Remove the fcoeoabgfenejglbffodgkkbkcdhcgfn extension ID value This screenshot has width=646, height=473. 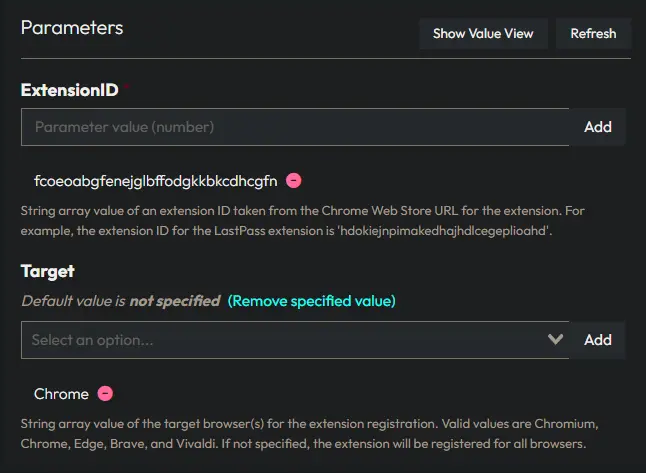coord(294,181)
